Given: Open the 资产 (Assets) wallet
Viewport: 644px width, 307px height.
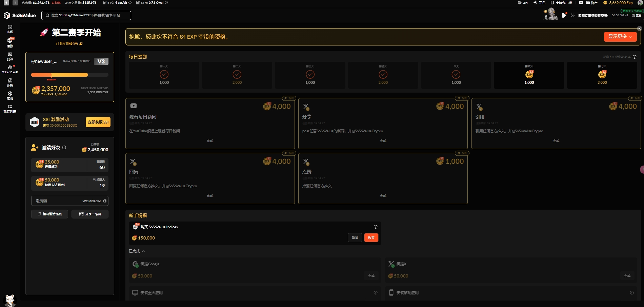Looking at the screenshot, I should point(592,3).
